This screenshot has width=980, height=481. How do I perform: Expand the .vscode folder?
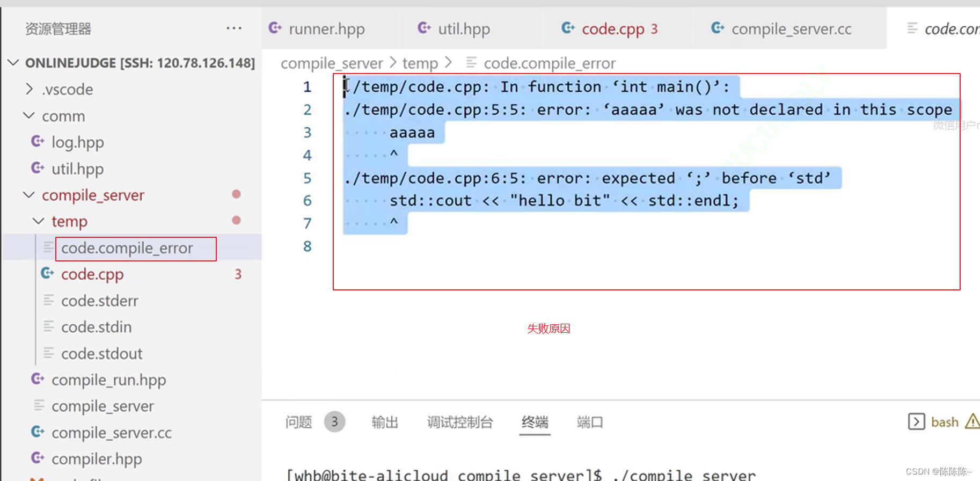pyautogui.click(x=30, y=89)
